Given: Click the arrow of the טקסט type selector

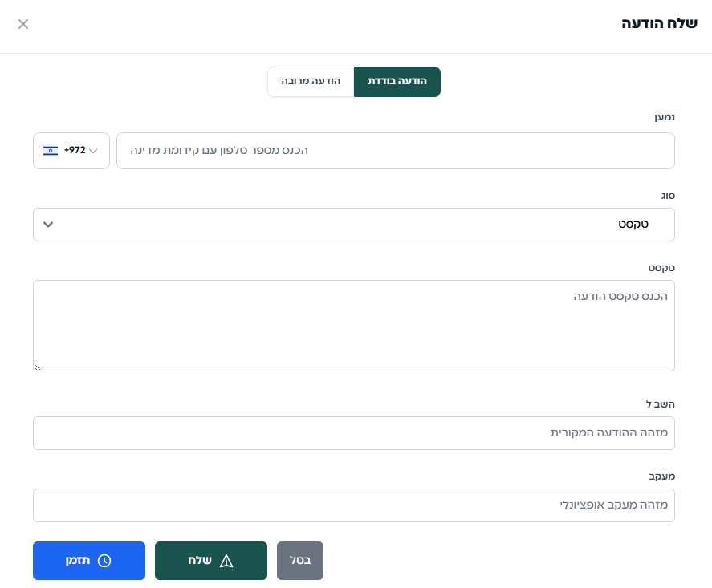Looking at the screenshot, I should (48, 225).
